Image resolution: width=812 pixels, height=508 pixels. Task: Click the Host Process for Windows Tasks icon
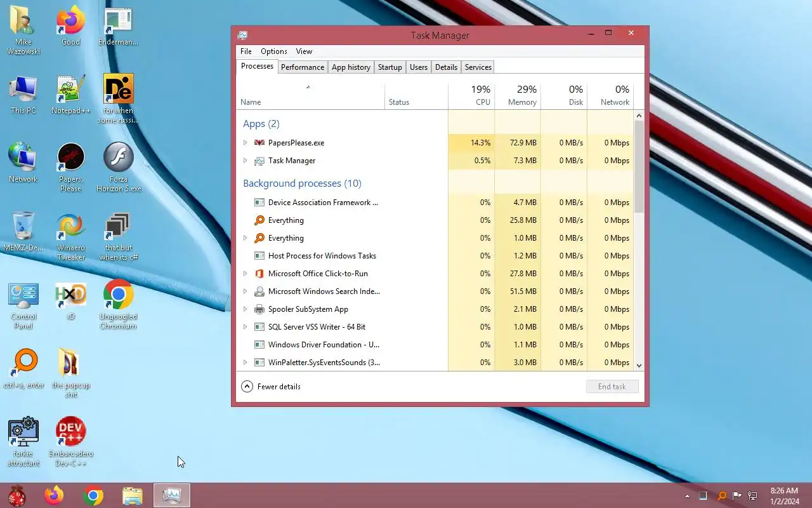coord(259,256)
